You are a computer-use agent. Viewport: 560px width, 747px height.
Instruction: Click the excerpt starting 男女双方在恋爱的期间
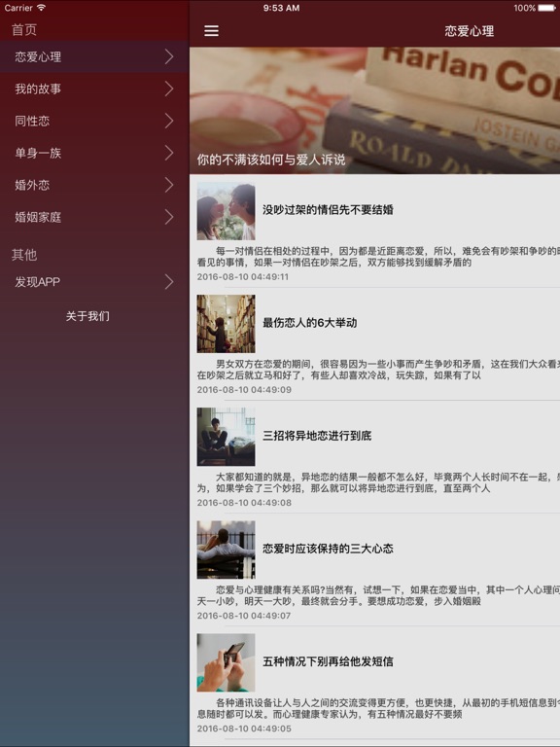(378, 370)
